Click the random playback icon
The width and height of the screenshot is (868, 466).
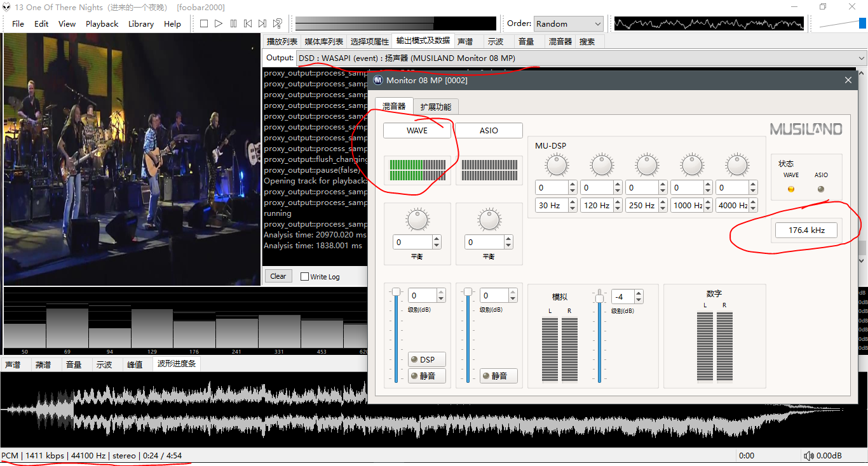[278, 23]
